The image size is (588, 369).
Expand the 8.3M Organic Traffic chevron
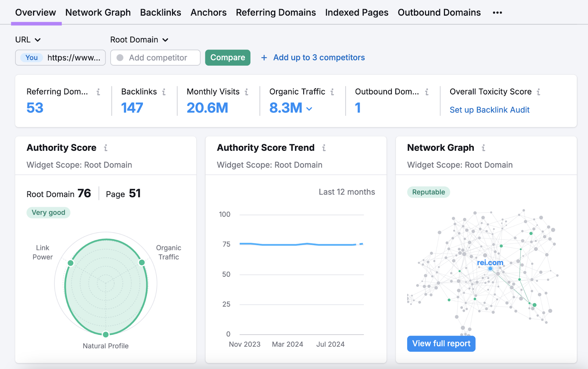[x=309, y=109]
